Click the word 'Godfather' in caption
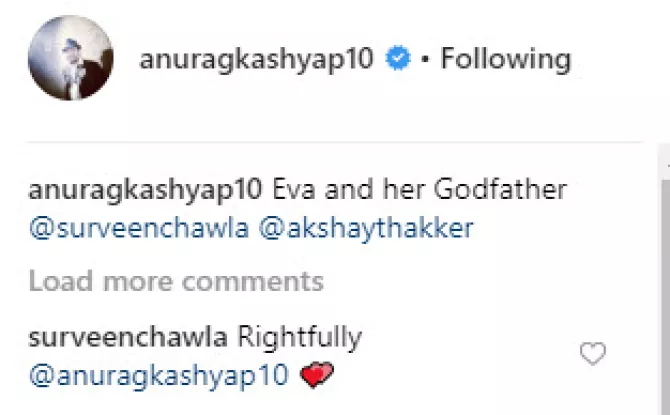Screen dimensions: 670x415 [x=500, y=189]
